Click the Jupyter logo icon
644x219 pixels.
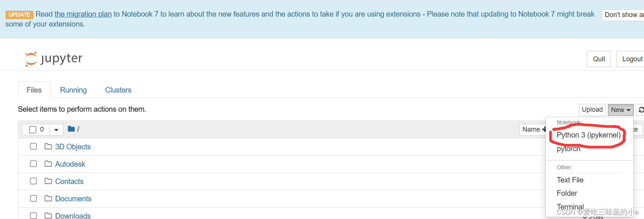(31, 59)
